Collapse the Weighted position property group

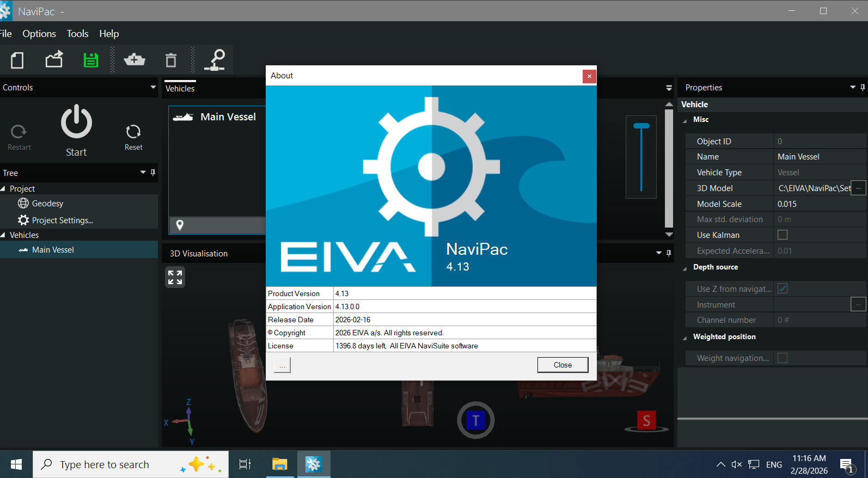[x=685, y=338]
